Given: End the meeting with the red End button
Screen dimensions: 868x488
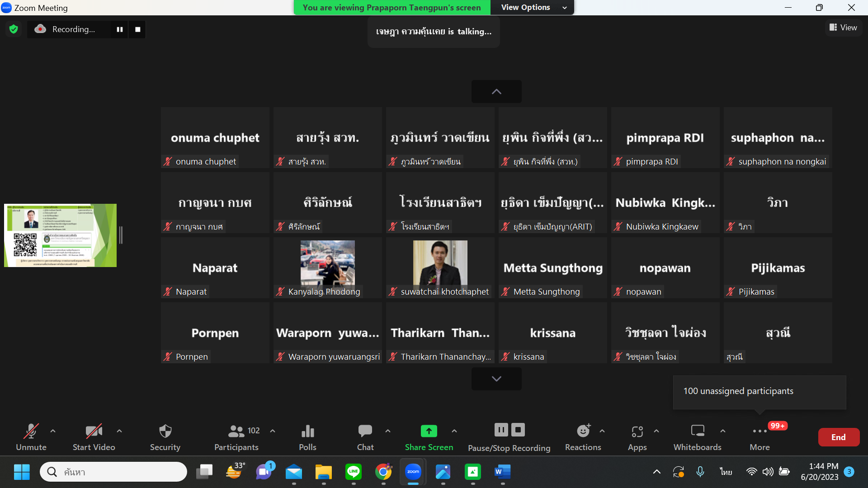Looking at the screenshot, I should click(839, 437).
